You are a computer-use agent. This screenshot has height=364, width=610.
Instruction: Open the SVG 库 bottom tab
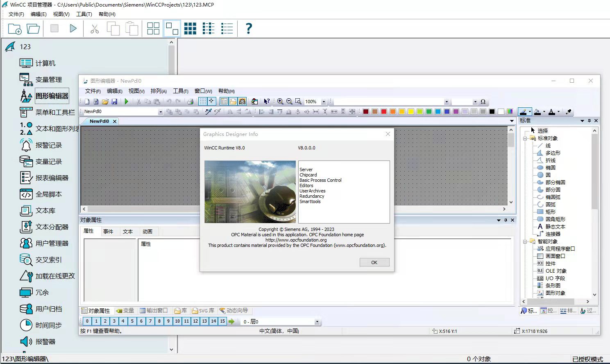203,310
